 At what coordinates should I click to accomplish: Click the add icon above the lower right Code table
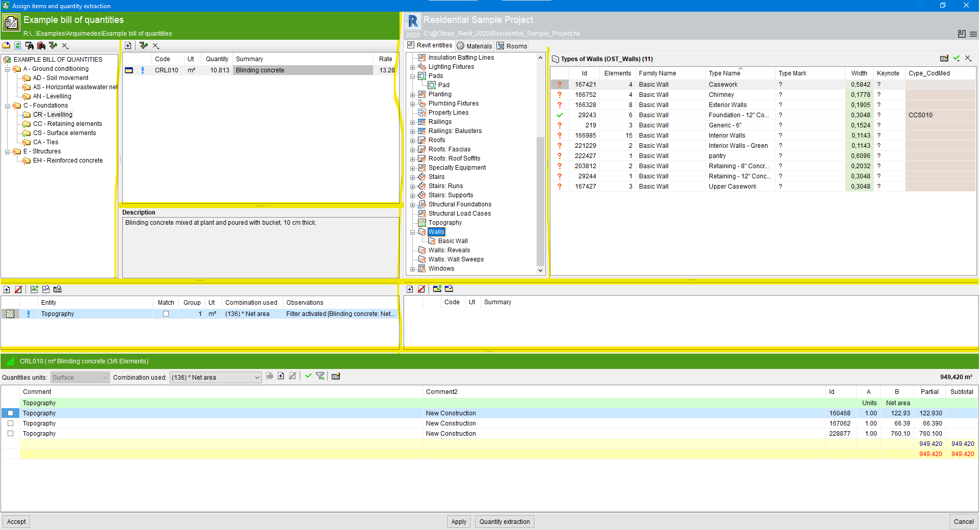pos(410,289)
